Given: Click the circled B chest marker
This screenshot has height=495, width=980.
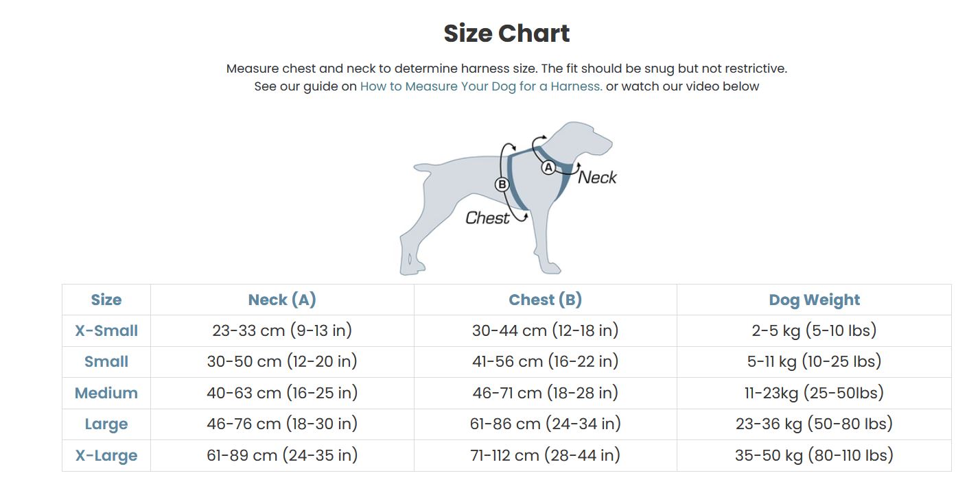Looking at the screenshot, I should click(x=502, y=184).
